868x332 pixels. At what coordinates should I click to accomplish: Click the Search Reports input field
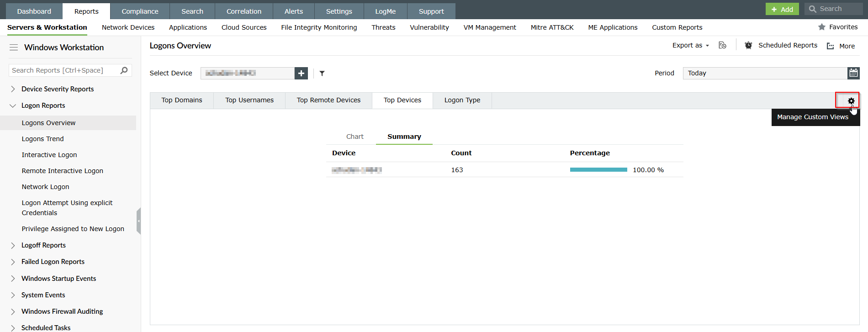(x=64, y=70)
